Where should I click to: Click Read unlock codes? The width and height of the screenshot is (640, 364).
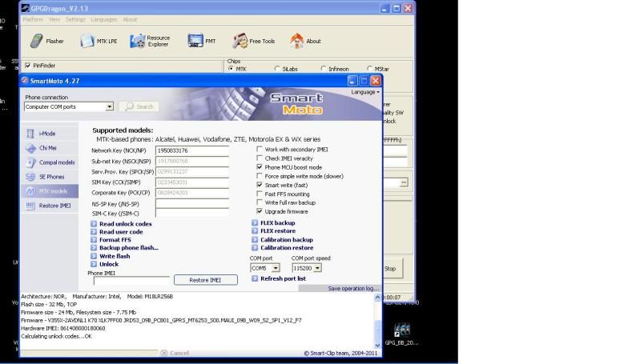pos(125,224)
